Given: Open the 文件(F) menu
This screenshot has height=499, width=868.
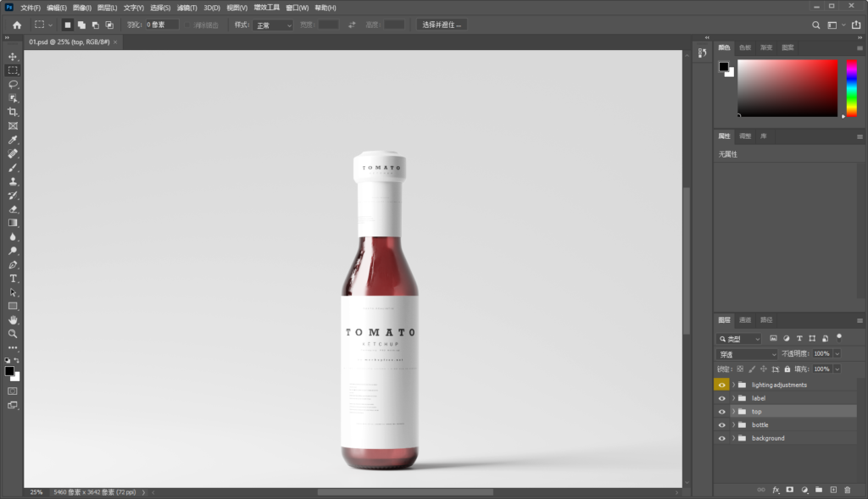Looking at the screenshot, I should [31, 8].
